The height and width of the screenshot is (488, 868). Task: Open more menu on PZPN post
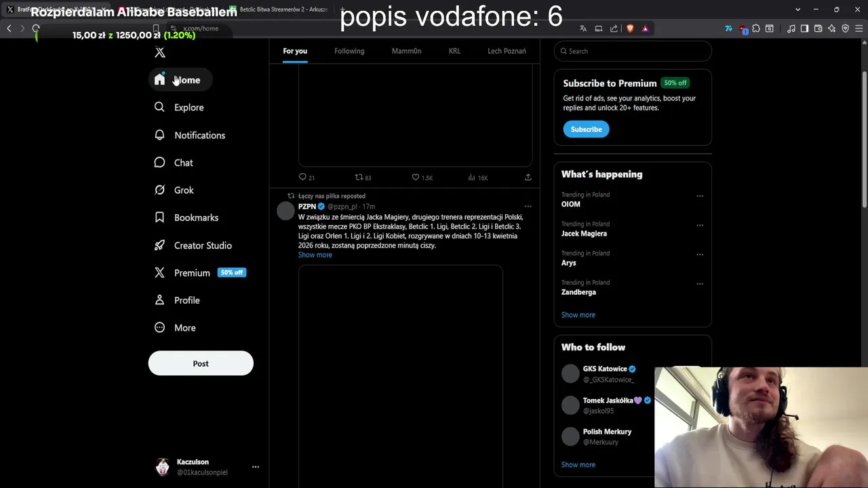coord(528,207)
